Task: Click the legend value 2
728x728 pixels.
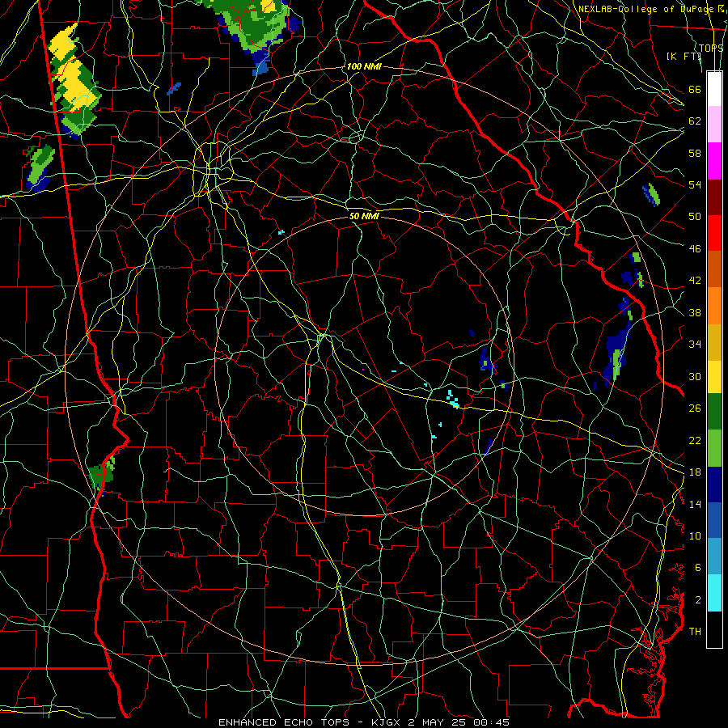Action: click(697, 599)
